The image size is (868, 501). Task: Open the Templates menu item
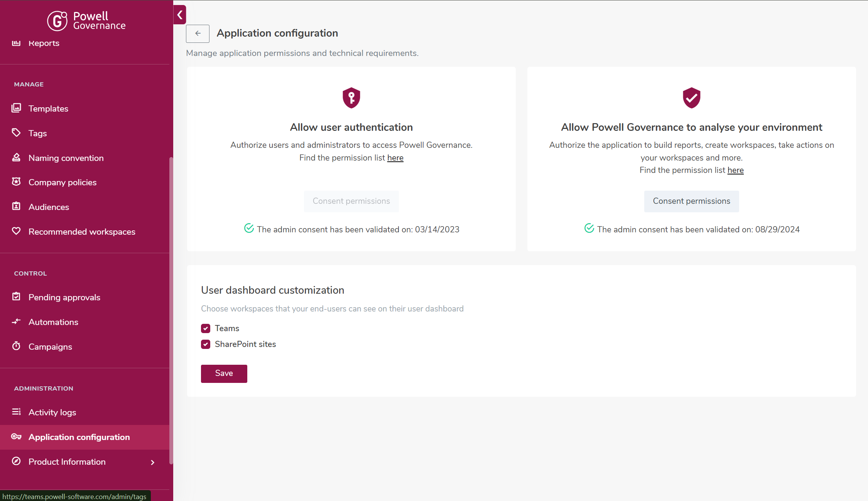coord(84,108)
